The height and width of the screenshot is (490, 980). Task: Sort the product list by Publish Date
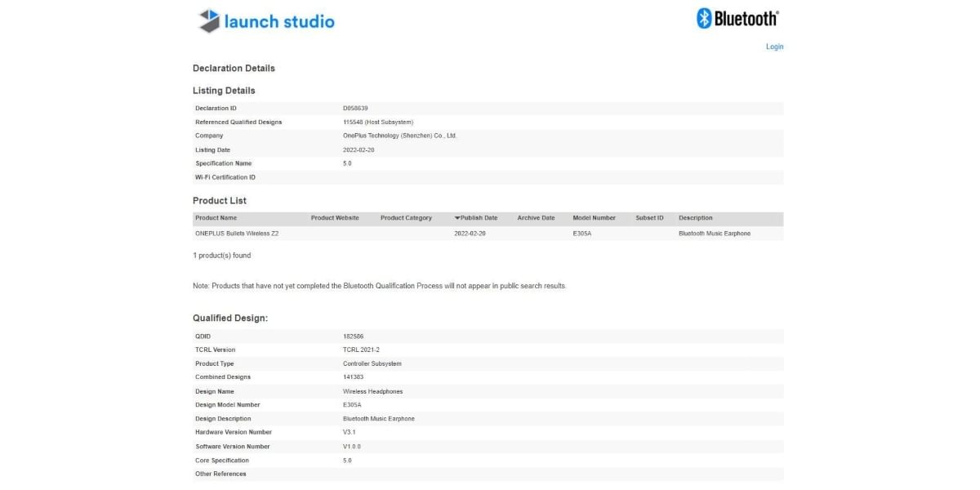tap(476, 218)
